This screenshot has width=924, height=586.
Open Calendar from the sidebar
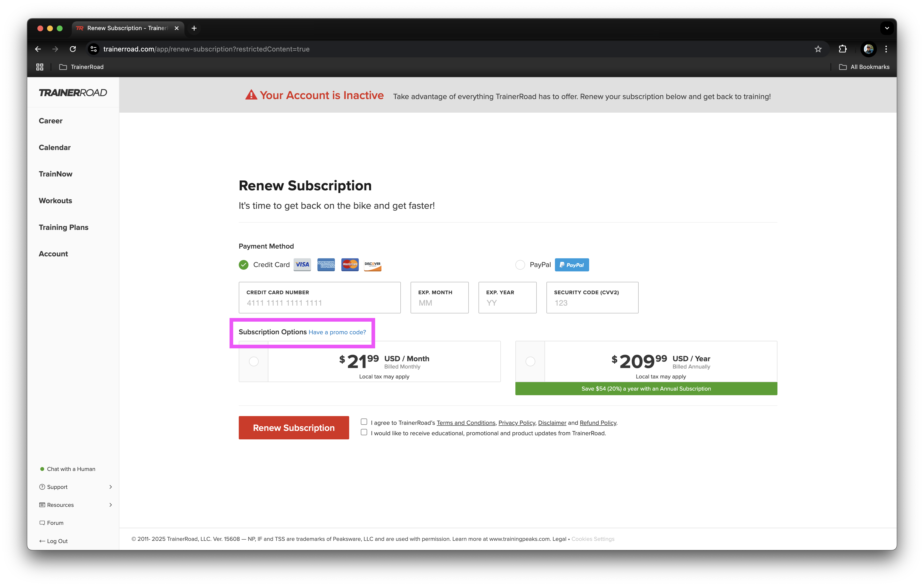pos(55,147)
